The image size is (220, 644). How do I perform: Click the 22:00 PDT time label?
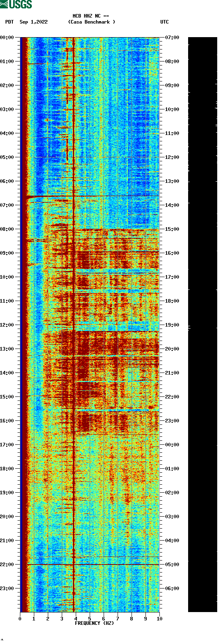pyautogui.click(x=7, y=565)
